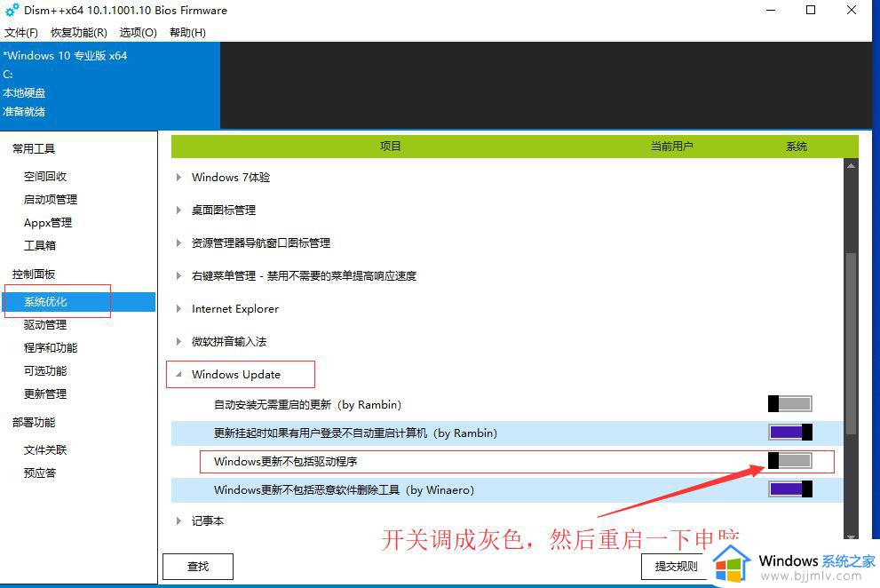
Task: Click the 项目 column header
Action: pos(390,147)
